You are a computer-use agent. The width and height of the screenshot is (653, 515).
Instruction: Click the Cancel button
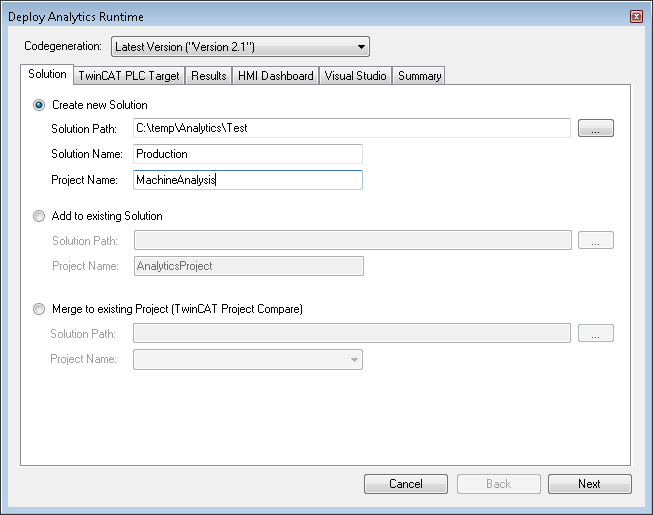click(x=406, y=484)
